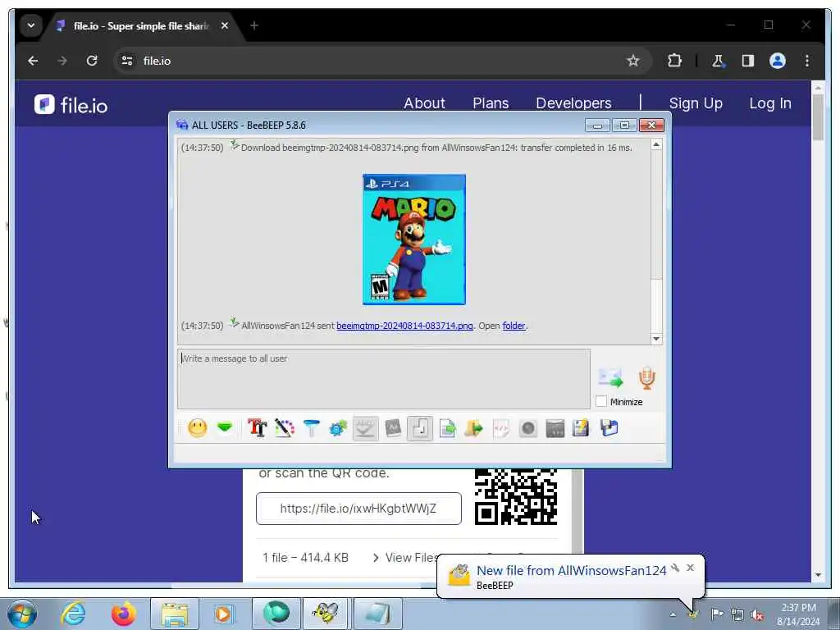Toggle the spell check button in BeeBEEP toolbar

365,428
